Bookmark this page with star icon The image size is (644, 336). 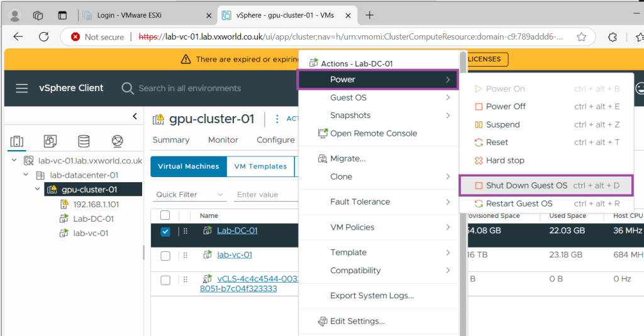[581, 36]
